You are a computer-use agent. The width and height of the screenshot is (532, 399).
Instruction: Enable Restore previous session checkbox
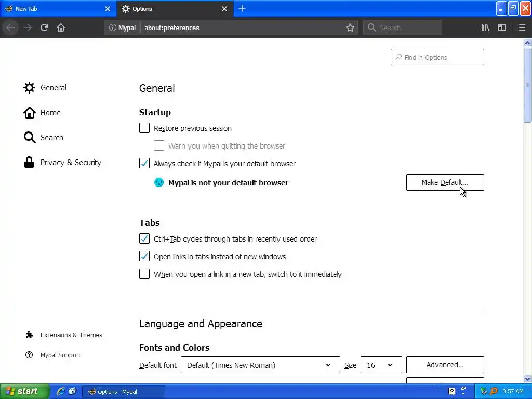click(144, 128)
